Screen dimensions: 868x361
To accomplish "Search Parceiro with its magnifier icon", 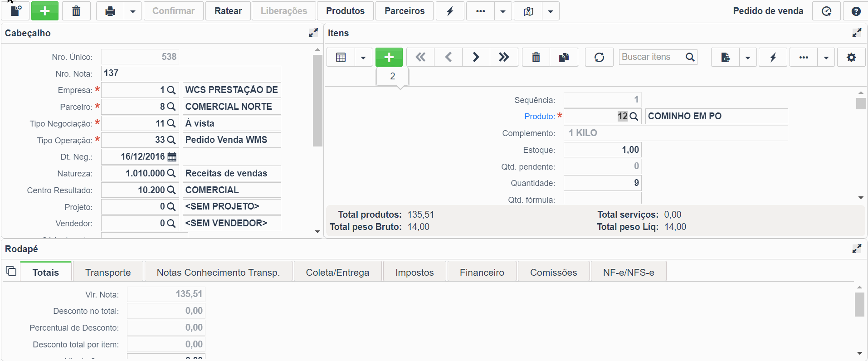I will coord(171,107).
